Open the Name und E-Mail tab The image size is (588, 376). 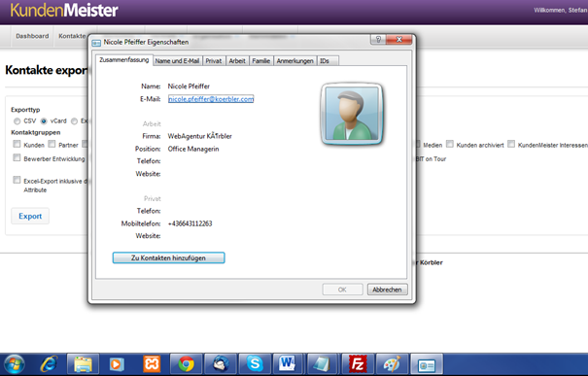[178, 61]
